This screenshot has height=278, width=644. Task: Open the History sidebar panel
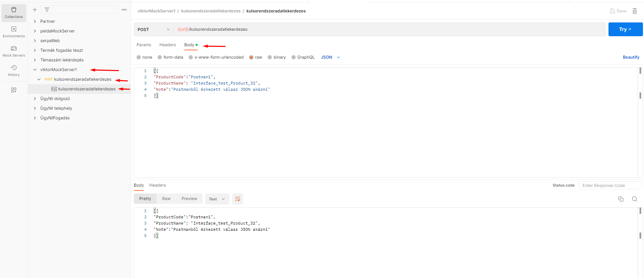tap(14, 71)
